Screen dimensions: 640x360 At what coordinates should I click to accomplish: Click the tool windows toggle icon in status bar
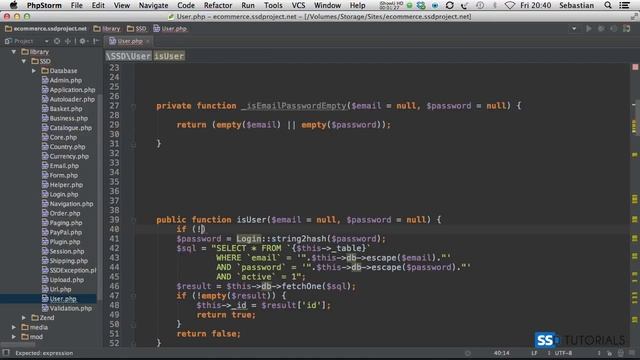(x=6, y=353)
